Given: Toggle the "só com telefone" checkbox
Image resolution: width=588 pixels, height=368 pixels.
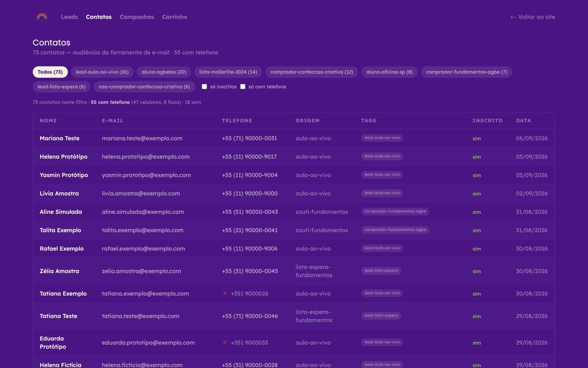Looking at the screenshot, I should click(x=243, y=87).
